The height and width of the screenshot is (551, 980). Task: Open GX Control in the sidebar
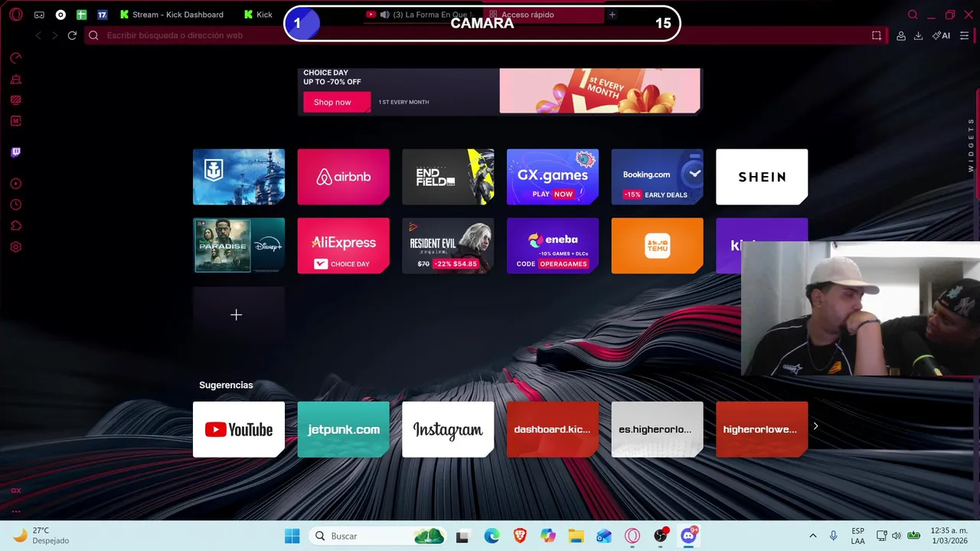(16, 57)
